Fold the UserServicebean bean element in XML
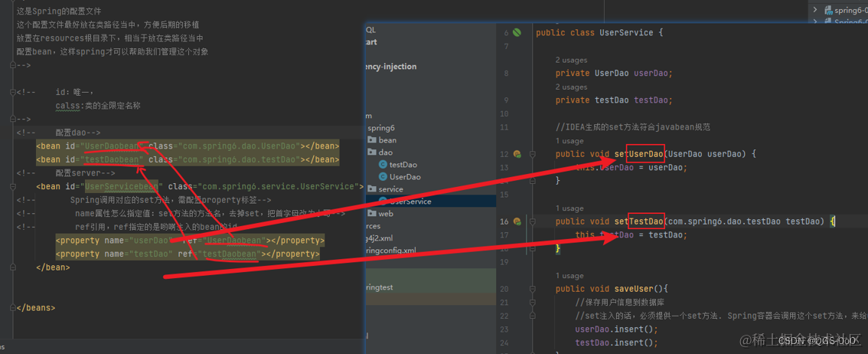The image size is (868, 354). pyautogui.click(x=12, y=186)
